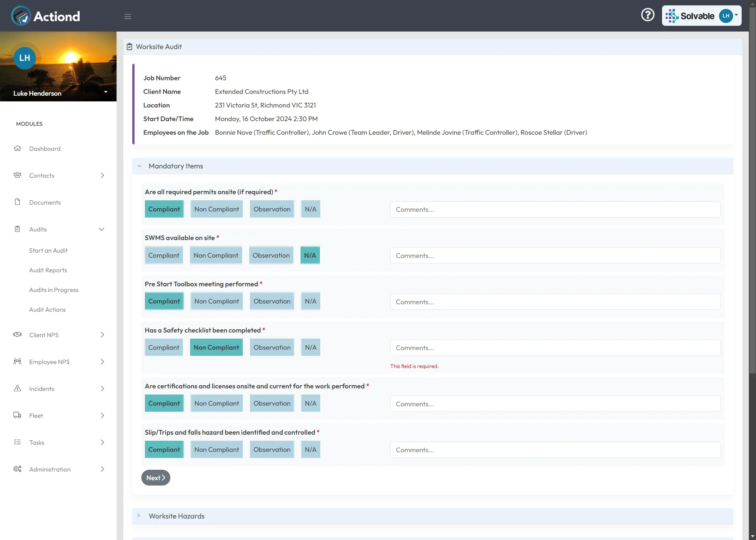Click the Fleet vehicle icon
Screen dimensions: 756x540
tap(18, 415)
